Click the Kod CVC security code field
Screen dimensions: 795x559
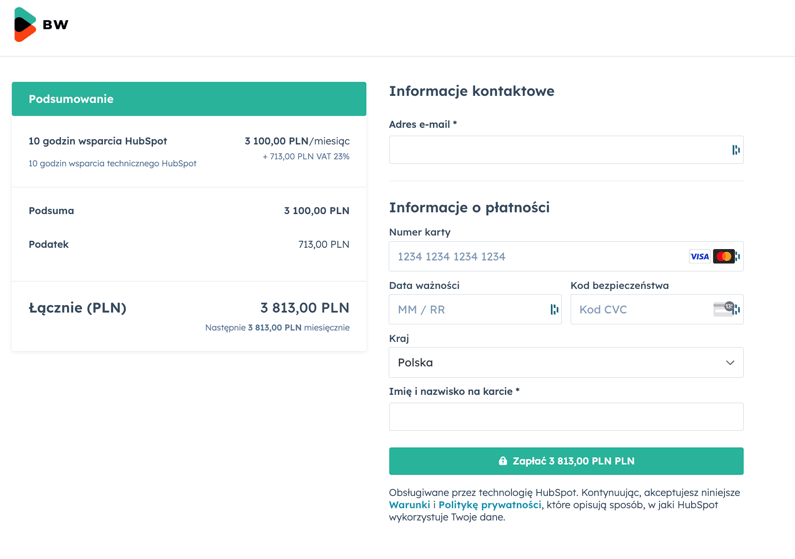coord(657,309)
